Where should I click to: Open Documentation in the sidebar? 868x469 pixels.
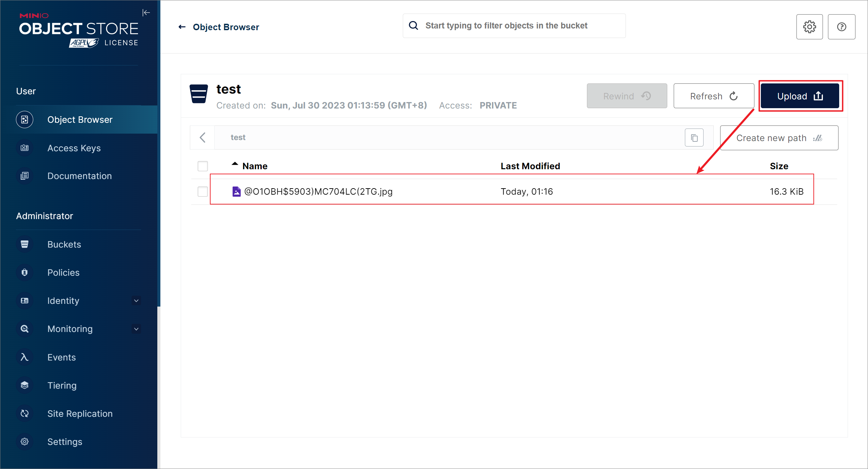pyautogui.click(x=80, y=176)
